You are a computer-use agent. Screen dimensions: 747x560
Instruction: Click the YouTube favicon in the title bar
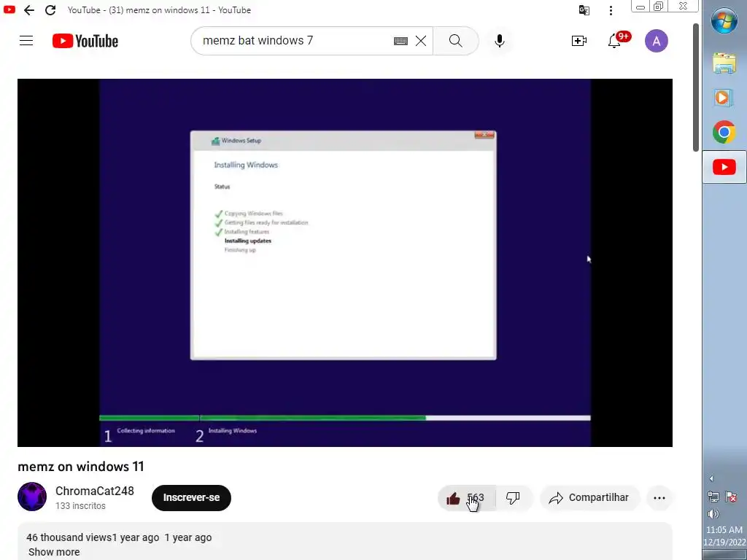[x=9, y=9]
